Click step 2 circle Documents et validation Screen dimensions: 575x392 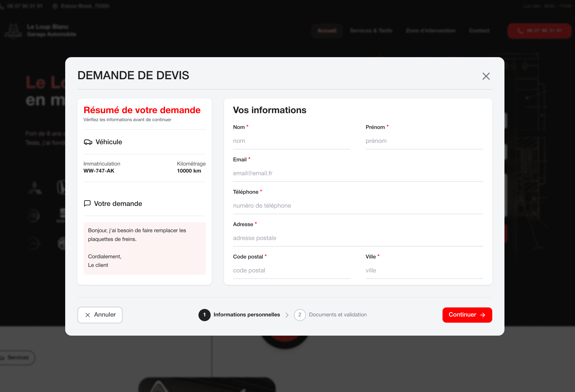coord(300,315)
